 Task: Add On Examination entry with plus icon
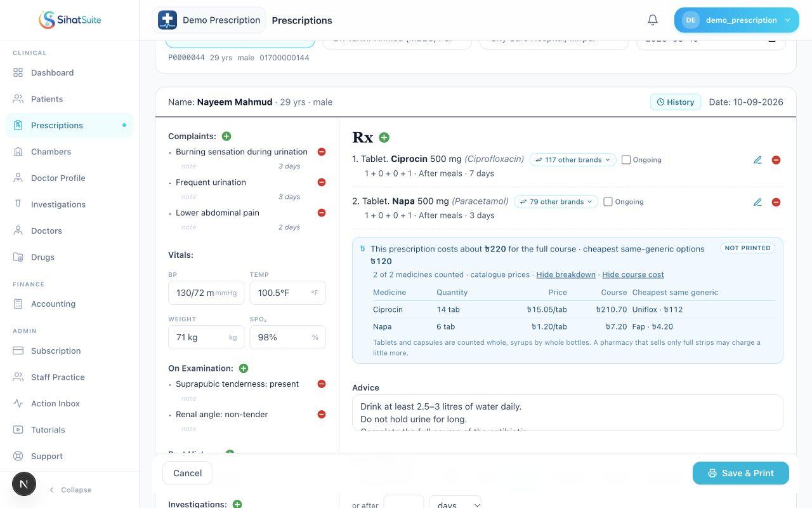click(244, 368)
